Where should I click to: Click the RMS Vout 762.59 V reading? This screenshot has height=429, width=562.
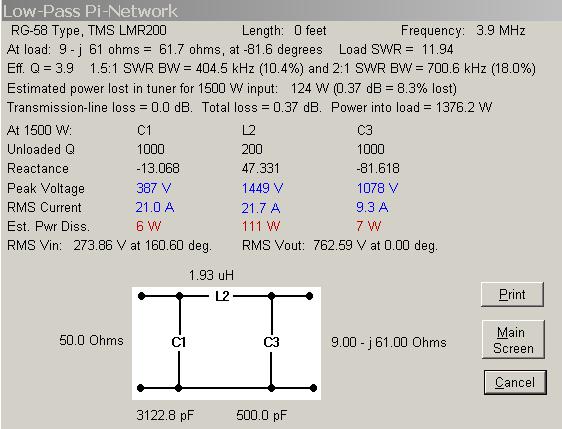pyautogui.click(x=340, y=246)
